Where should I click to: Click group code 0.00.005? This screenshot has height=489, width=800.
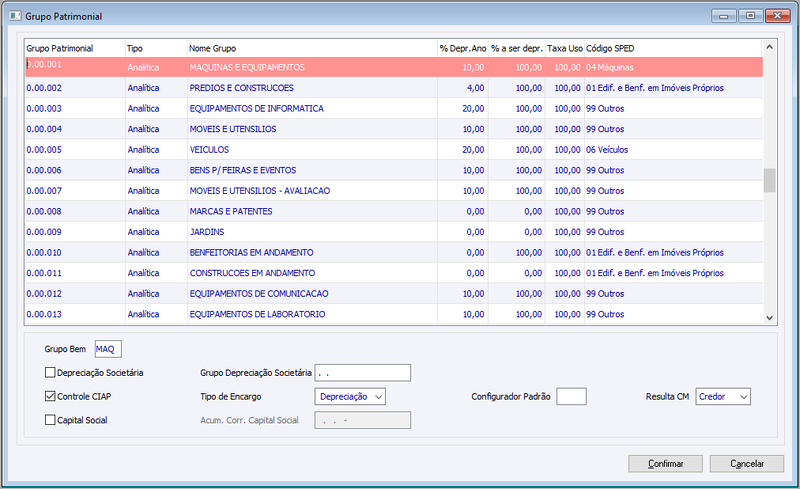pyautogui.click(x=44, y=150)
